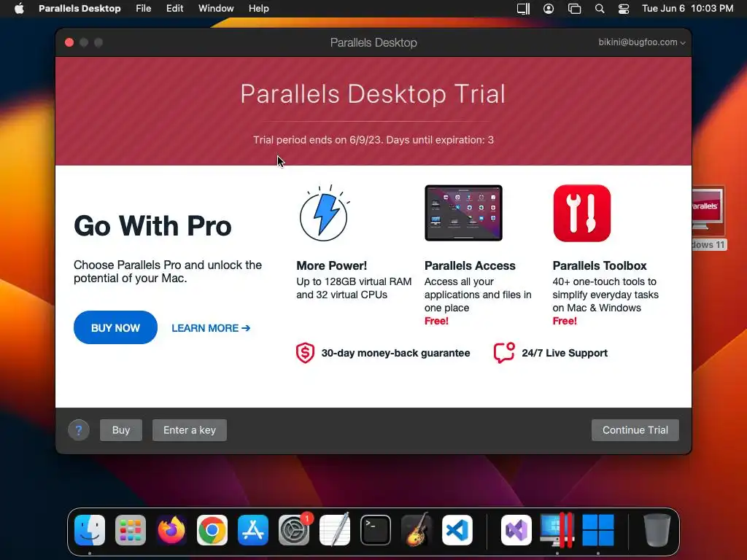Open Launchpad from the Dock
747x560 pixels.
(x=131, y=530)
